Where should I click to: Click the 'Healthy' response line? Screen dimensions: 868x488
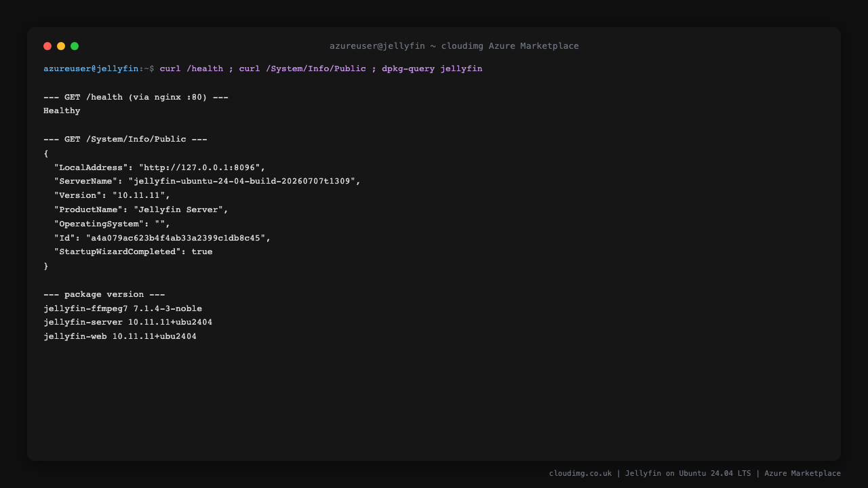click(x=62, y=111)
